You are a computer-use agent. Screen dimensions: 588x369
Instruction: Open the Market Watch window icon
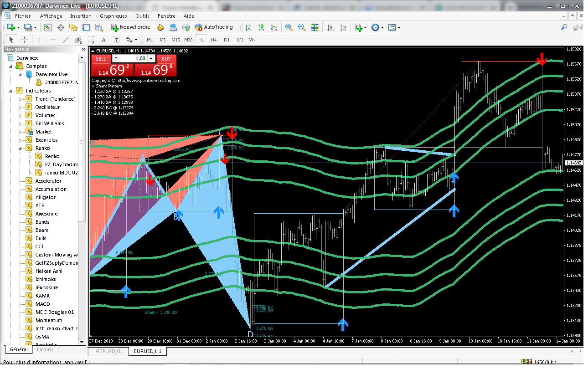pyautogui.click(x=48, y=27)
